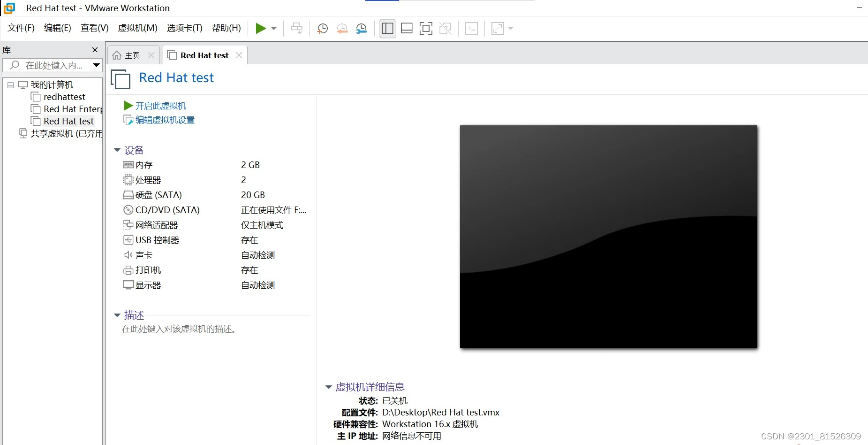Viewport: 868px width, 445px height.
Task: Click the black VM screen preview thumbnail
Action: tap(609, 237)
